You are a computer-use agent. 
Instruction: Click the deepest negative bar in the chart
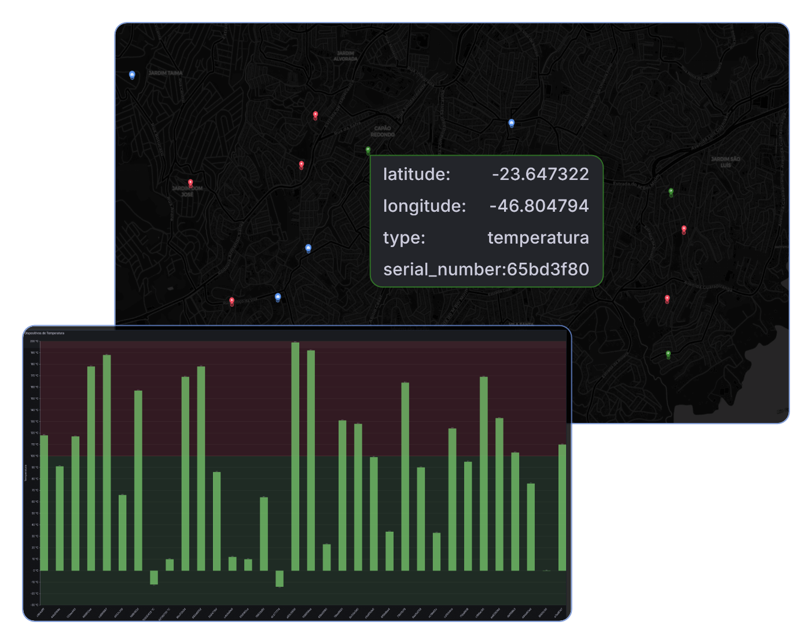click(280, 579)
